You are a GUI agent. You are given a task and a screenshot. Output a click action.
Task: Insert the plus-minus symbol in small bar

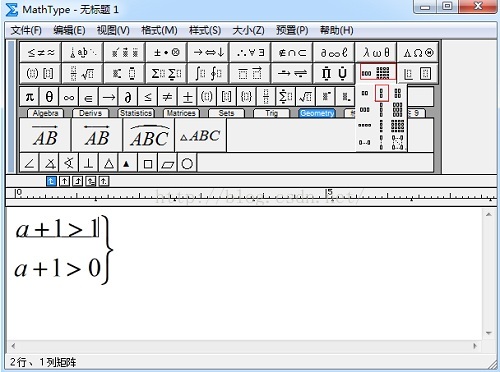187,97
